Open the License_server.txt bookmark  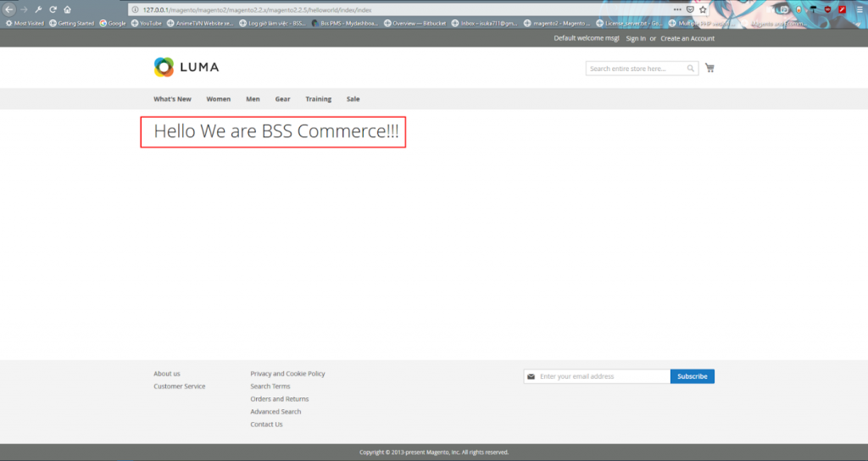point(629,23)
